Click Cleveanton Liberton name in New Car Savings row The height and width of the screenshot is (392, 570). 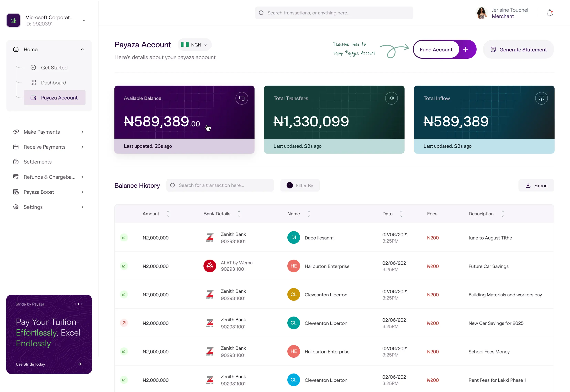click(326, 323)
